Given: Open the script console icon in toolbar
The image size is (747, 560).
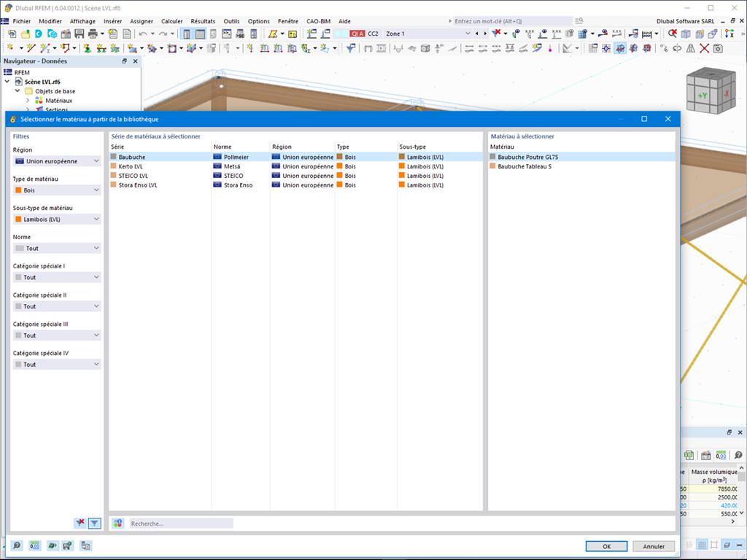Looking at the screenshot, I should (x=227, y=34).
